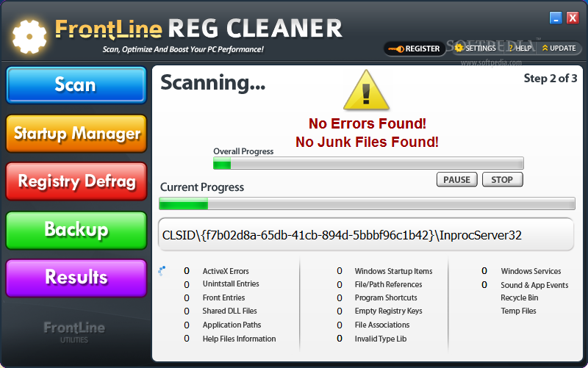Show the Results section
Viewport: 588px width, 368px height.
point(76,278)
